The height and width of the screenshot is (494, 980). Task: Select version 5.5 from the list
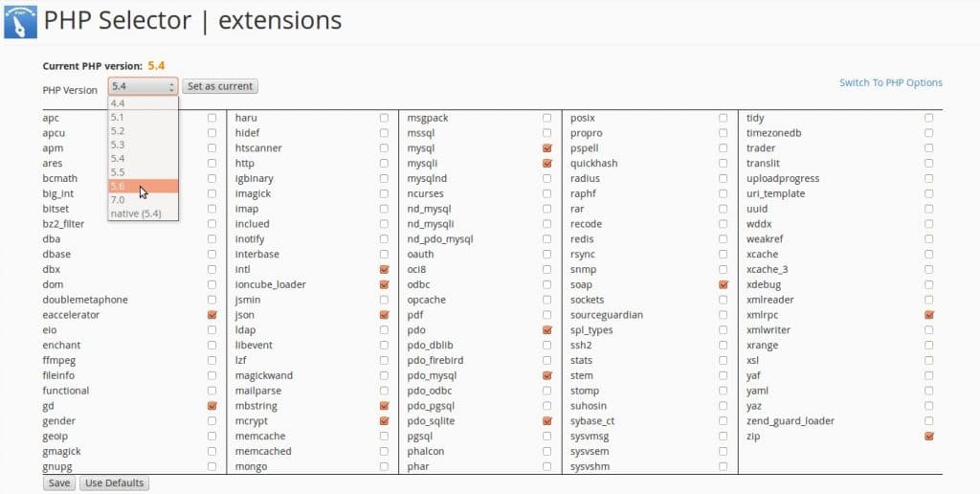point(144,172)
